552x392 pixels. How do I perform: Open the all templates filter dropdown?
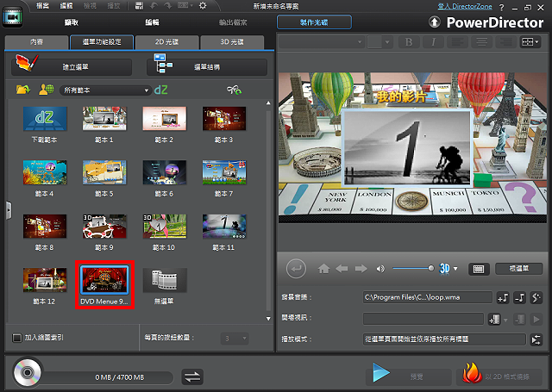tap(105, 90)
